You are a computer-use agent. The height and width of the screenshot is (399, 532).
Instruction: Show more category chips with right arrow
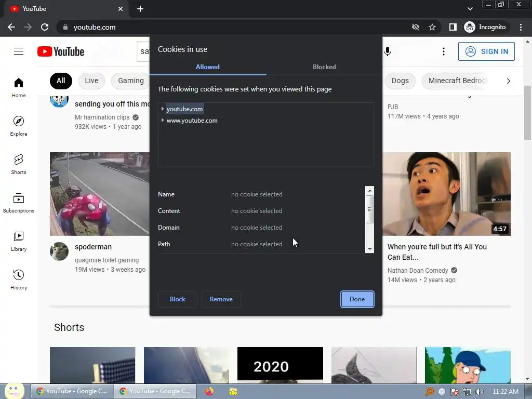pos(508,81)
